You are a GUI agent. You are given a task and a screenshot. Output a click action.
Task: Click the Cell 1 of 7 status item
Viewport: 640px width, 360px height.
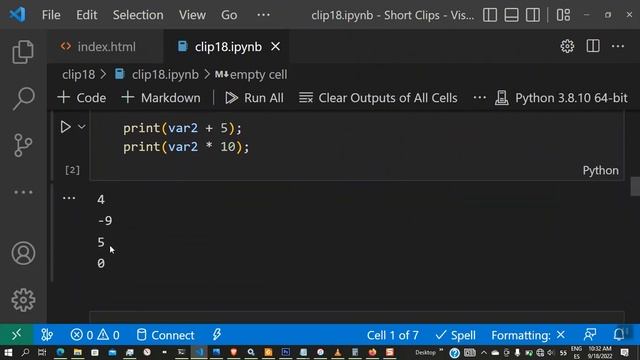(393, 336)
